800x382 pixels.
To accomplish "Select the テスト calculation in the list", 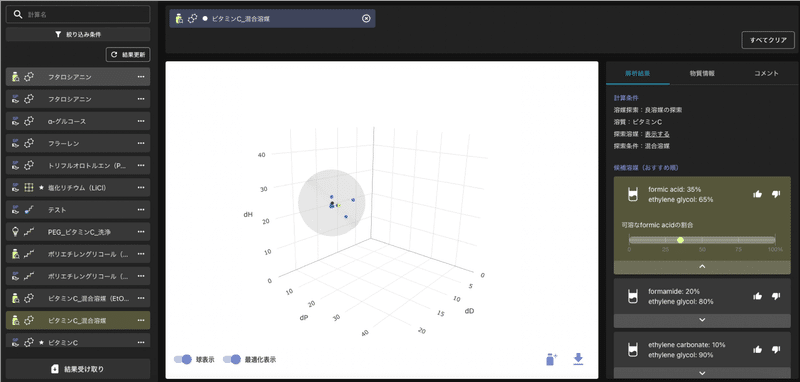I will [x=78, y=210].
